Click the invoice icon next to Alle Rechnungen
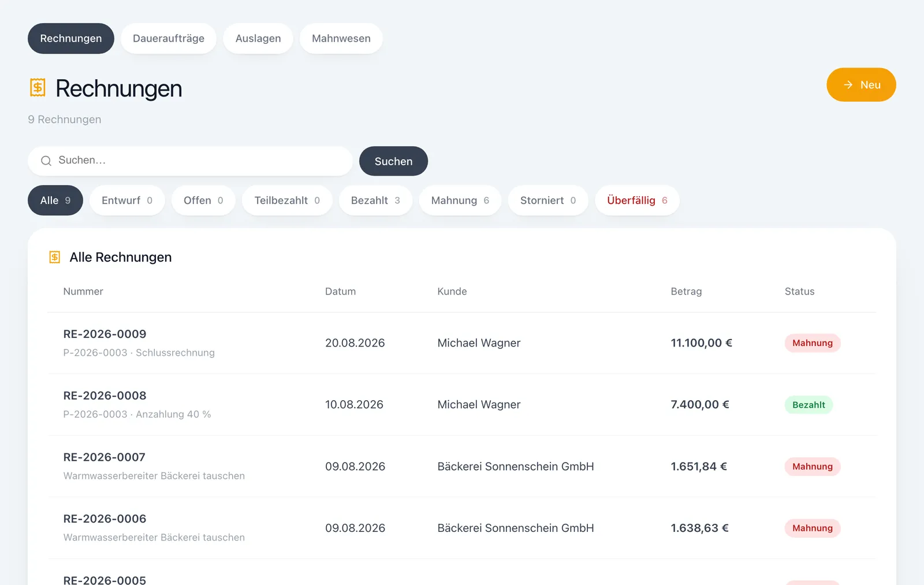The width and height of the screenshot is (924, 585). [x=55, y=257]
